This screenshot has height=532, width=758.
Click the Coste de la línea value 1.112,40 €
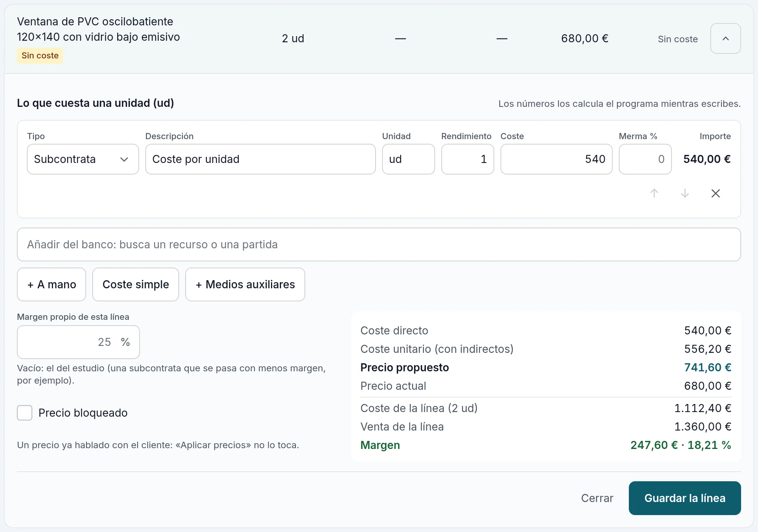[703, 408]
